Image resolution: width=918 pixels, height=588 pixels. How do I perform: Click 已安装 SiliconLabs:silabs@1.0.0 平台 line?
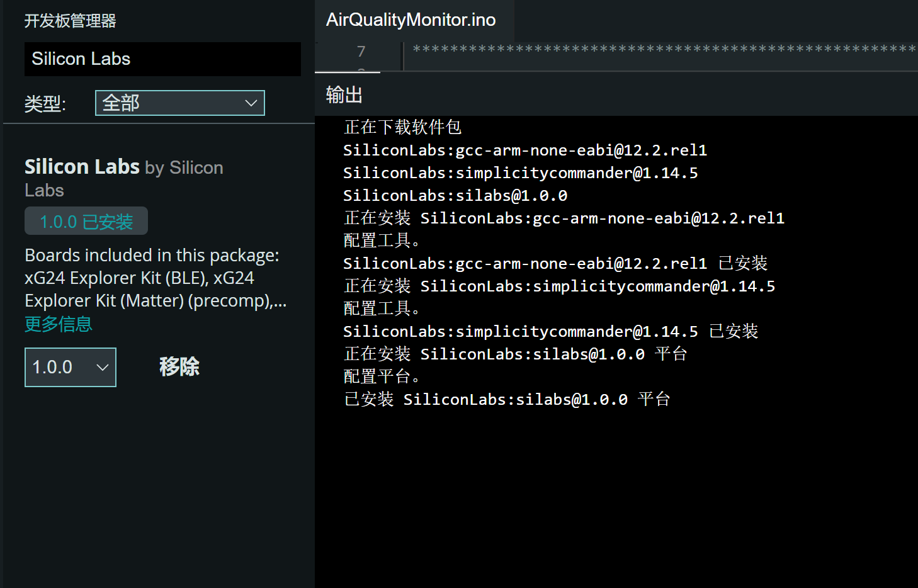pyautogui.click(x=507, y=399)
